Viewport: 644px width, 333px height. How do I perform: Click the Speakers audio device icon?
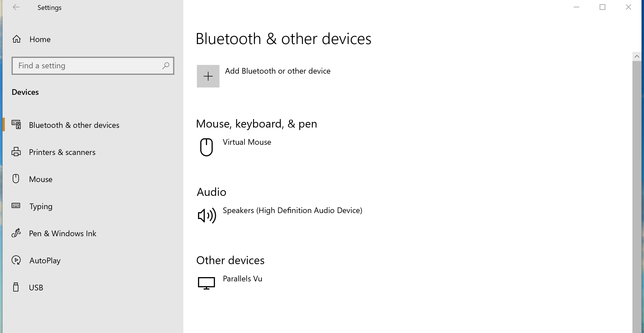click(207, 216)
